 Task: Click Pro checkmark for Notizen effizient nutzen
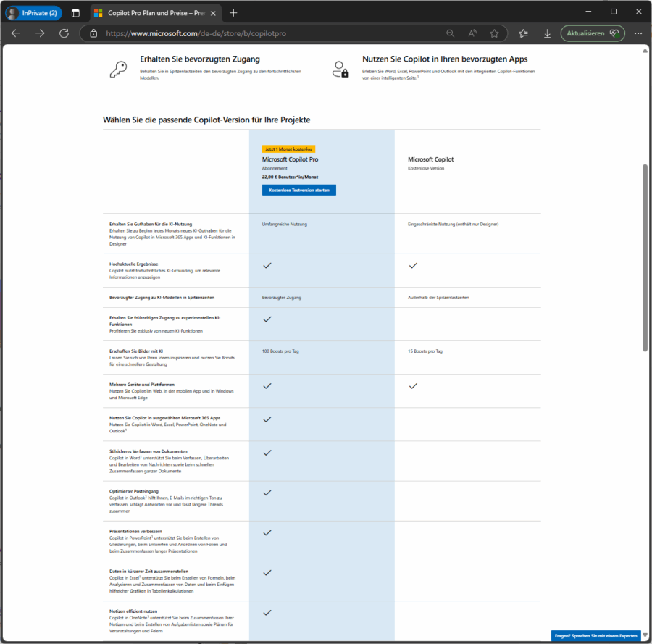(x=267, y=612)
